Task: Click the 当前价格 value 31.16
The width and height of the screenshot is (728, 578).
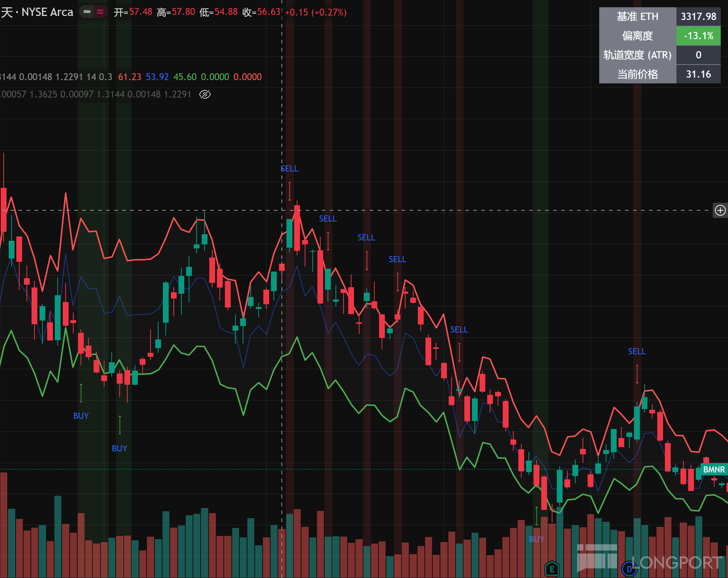Action: 698,74
